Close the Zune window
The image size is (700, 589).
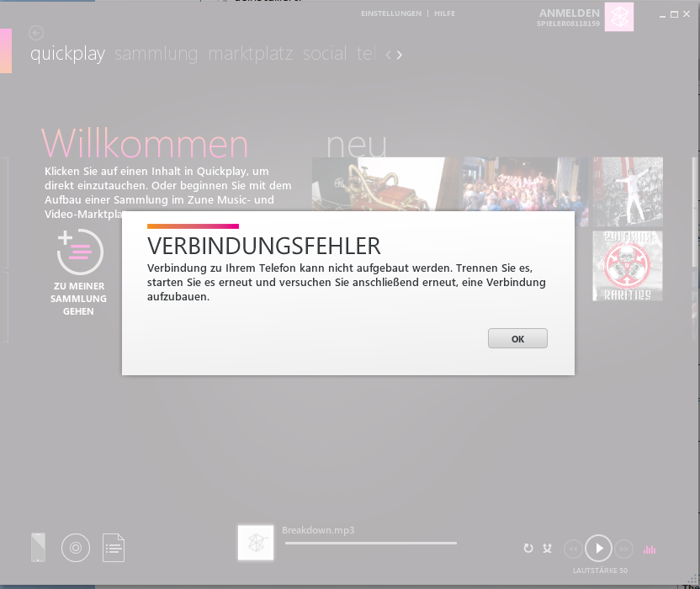point(687,14)
